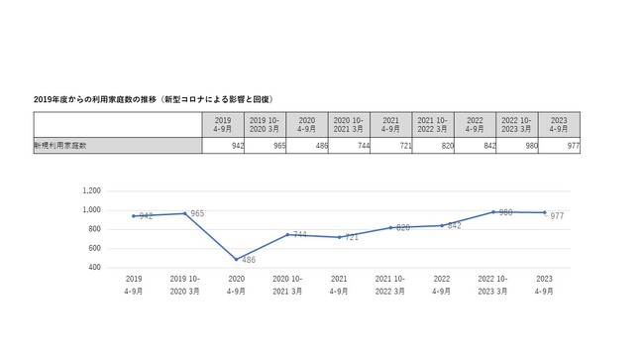This screenshot has width=644, height=363.
Task: Click x-axis label 2023 4-9月 under the chart
Action: pos(544,285)
